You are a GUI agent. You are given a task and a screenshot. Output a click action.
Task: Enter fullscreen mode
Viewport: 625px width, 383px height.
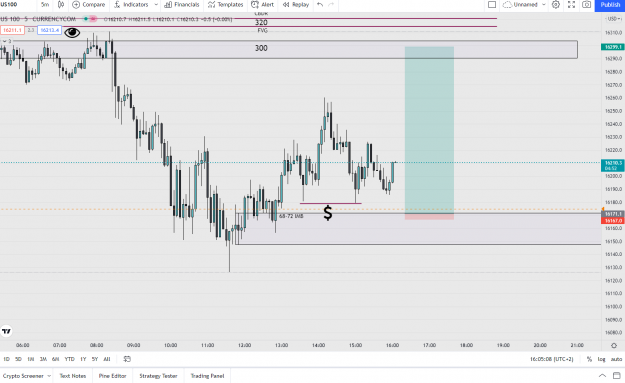[x=571, y=5]
